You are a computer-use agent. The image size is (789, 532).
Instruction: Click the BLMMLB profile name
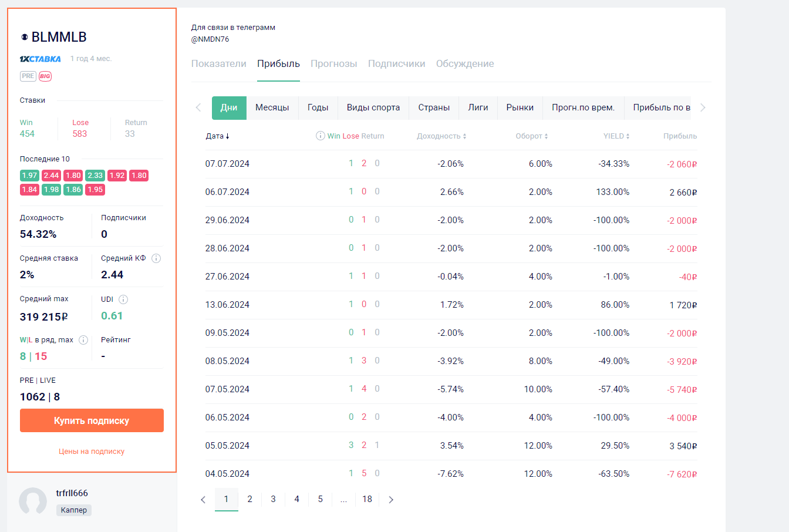(x=59, y=37)
